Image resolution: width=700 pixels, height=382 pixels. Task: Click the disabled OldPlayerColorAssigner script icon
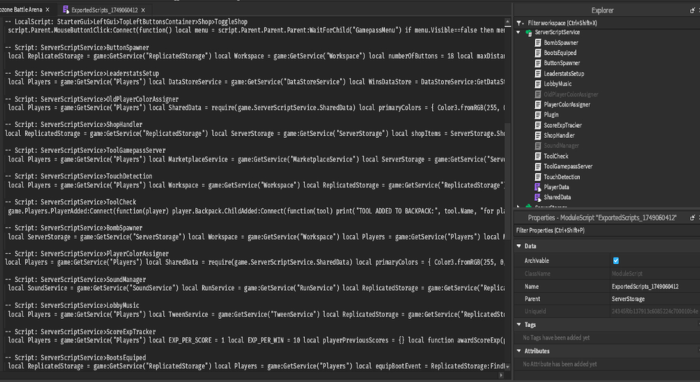538,94
